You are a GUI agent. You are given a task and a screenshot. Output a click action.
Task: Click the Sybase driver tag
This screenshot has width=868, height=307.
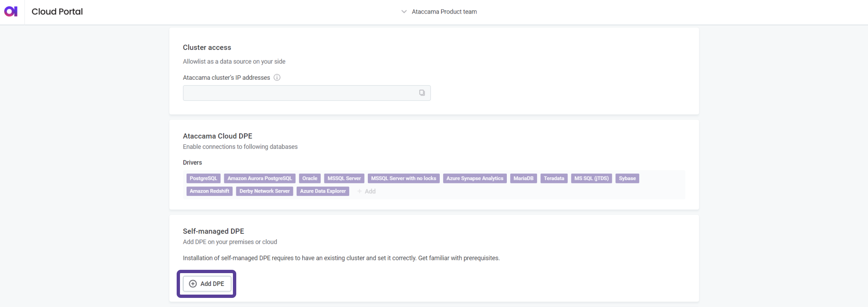[x=627, y=178]
